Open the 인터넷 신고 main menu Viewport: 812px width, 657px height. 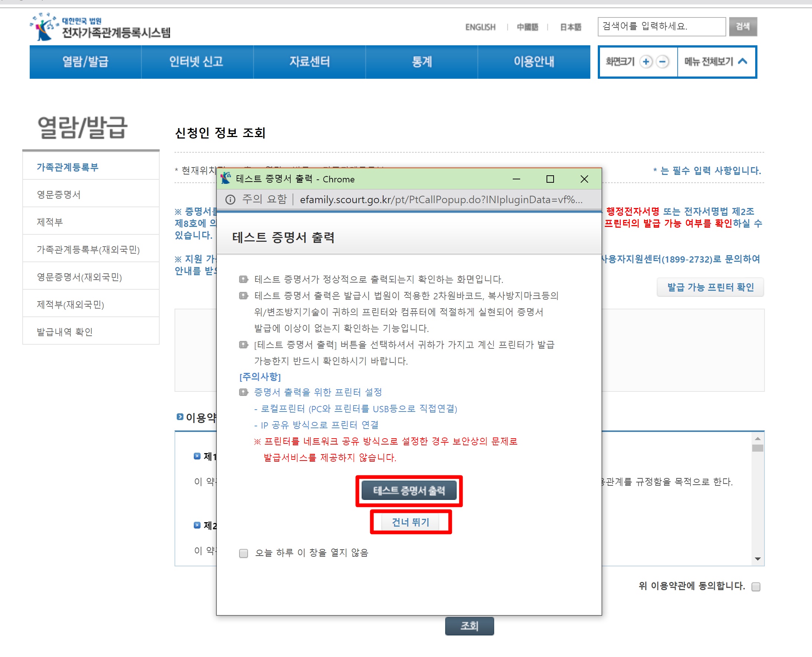pos(196,62)
